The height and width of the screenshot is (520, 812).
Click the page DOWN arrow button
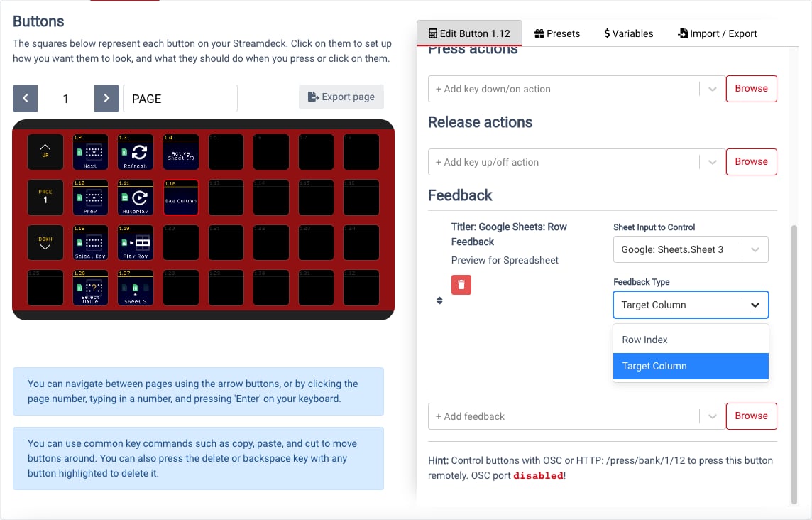[x=45, y=242]
